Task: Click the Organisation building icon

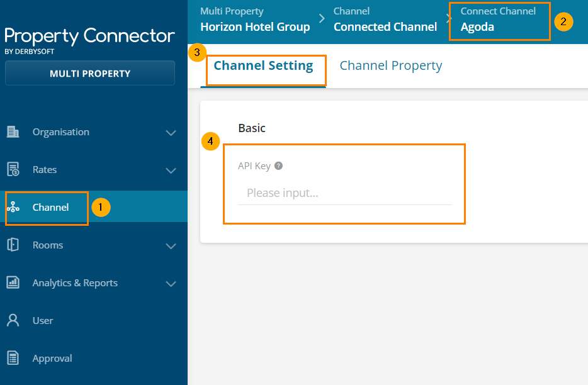Action: [13, 132]
